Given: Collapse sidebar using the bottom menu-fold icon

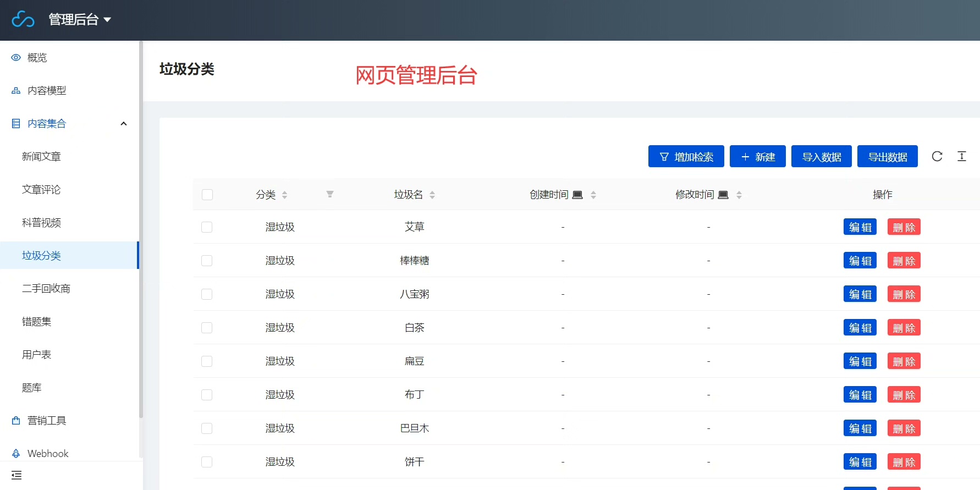Looking at the screenshot, I should [16, 475].
